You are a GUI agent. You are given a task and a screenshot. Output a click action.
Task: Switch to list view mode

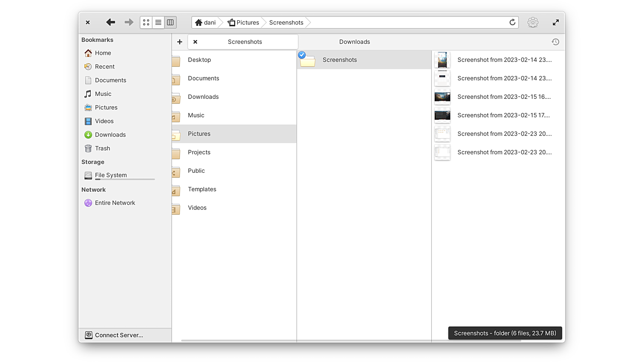click(158, 22)
